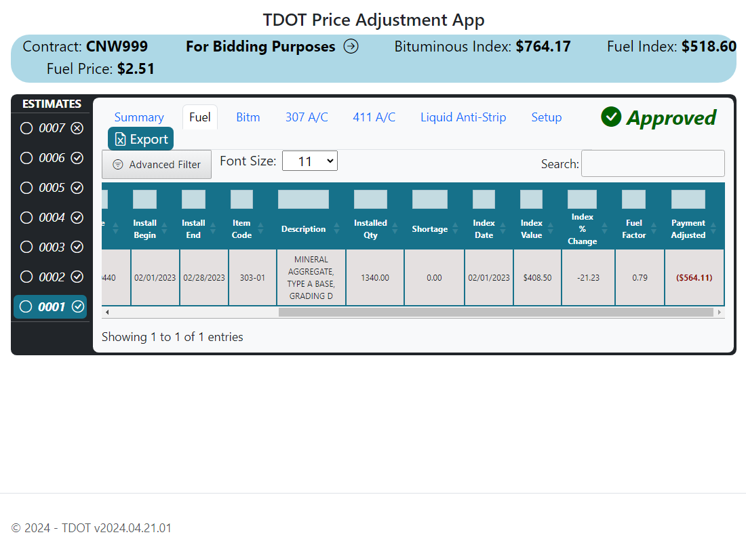This screenshot has width=746, height=560.
Task: Sort by Item Code column arrows
Action: [260, 229]
